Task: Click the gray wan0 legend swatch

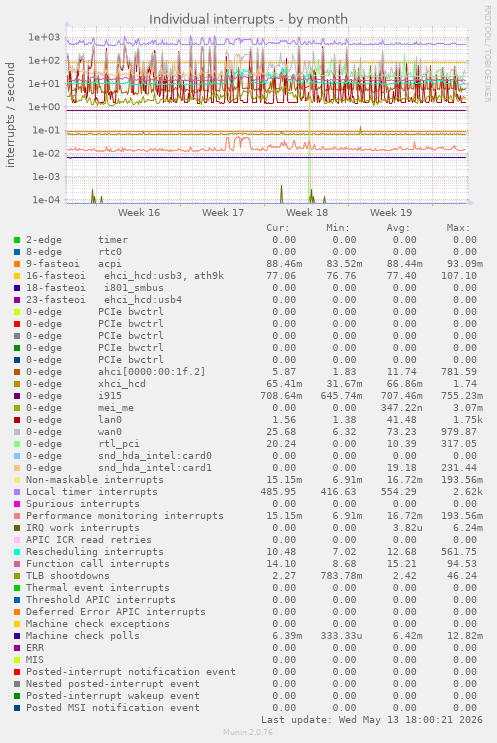Action: click(x=17, y=432)
